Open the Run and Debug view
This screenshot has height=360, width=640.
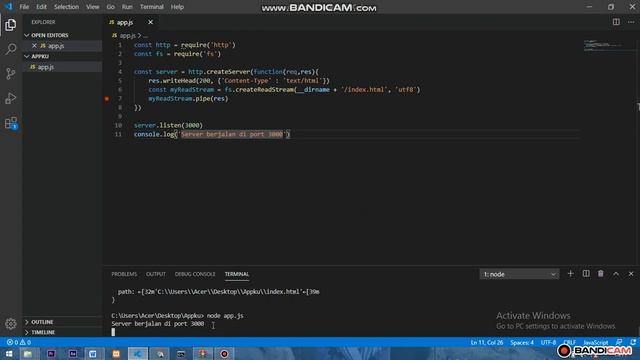pos(11,98)
